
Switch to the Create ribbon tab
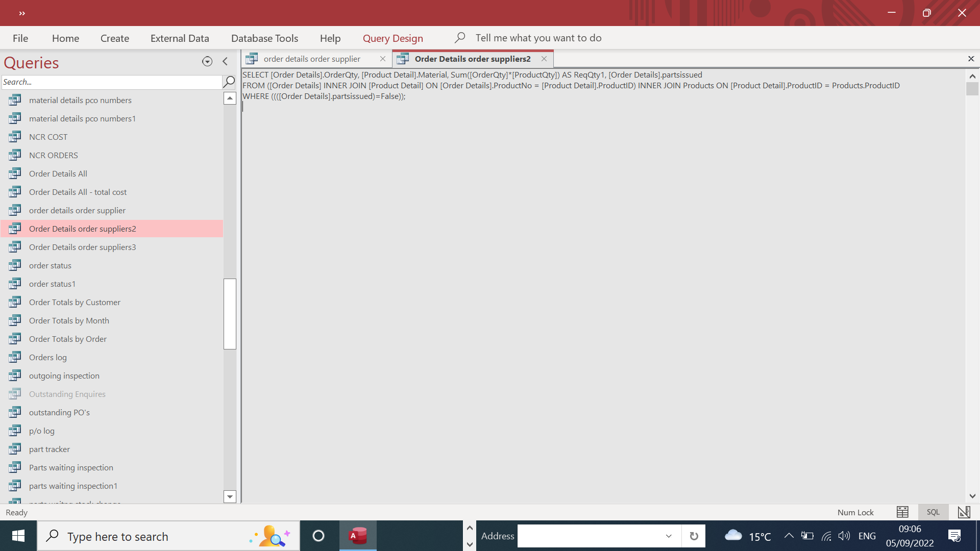click(115, 38)
